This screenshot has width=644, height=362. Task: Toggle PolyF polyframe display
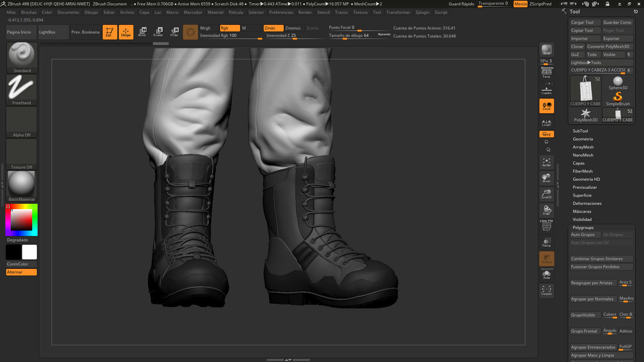546,226
